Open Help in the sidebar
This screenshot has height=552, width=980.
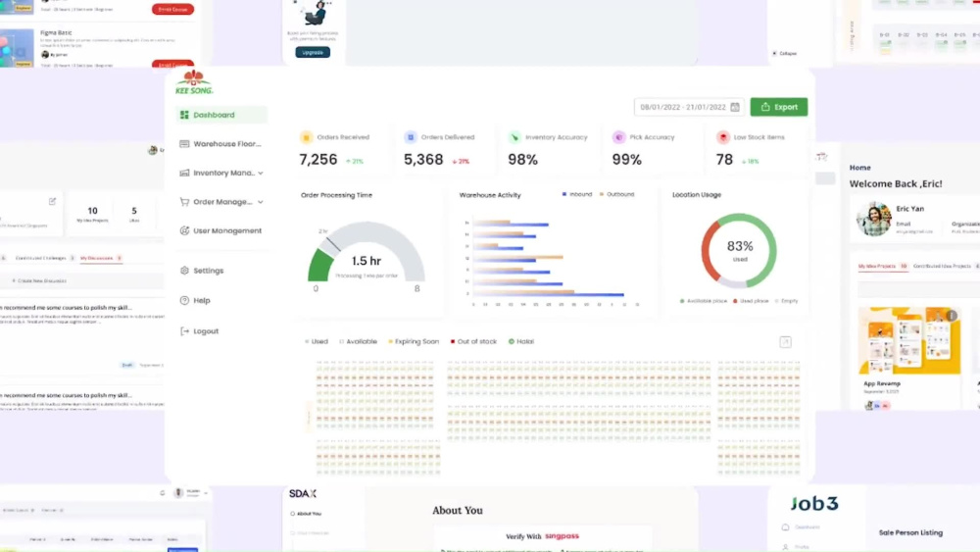196,301
